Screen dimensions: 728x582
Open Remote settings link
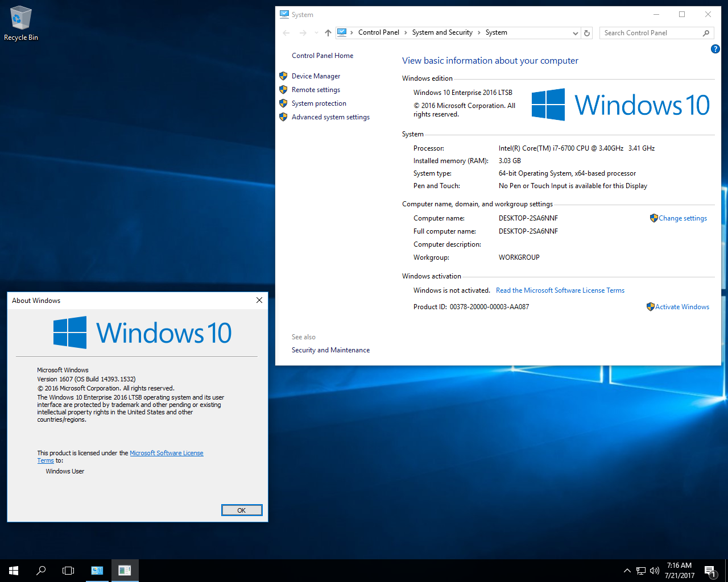(316, 90)
